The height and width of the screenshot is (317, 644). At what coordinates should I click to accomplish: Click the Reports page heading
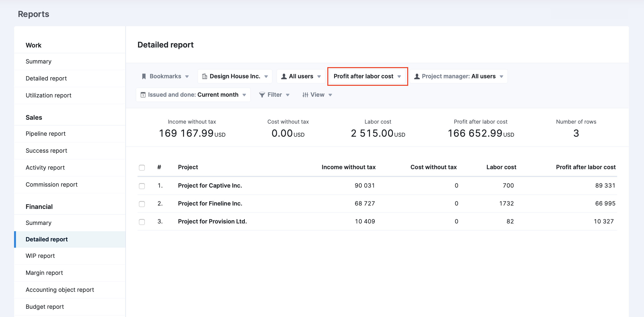(x=33, y=14)
